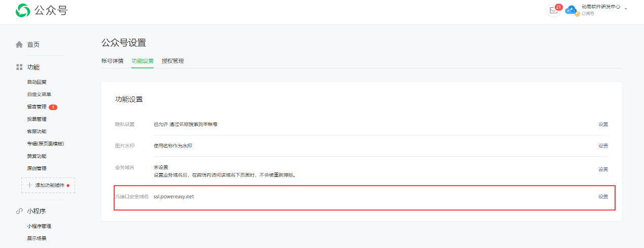Click the 小程序 link icon in sidebar
The height and width of the screenshot is (248, 644).
tap(19, 211)
